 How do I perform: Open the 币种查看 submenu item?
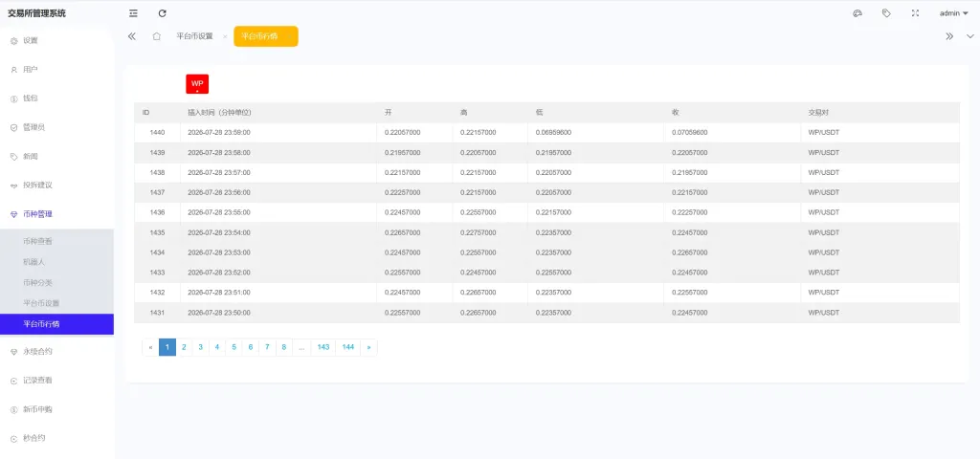(x=56, y=241)
